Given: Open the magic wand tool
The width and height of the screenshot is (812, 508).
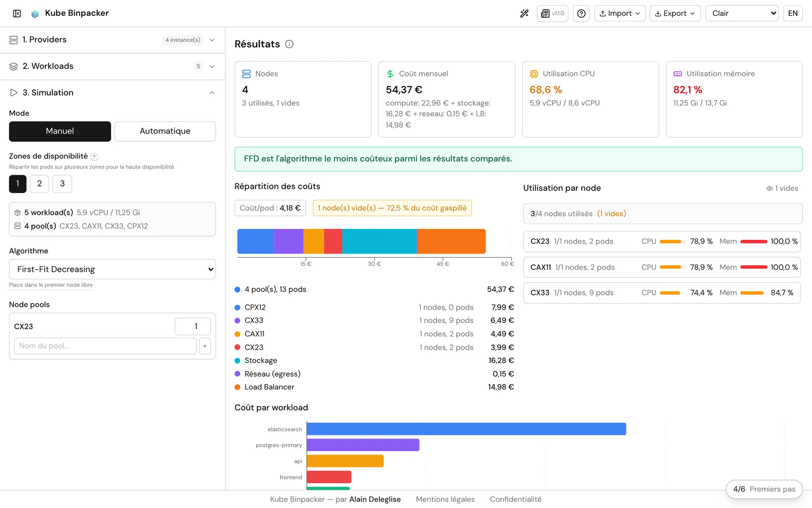Looking at the screenshot, I should (x=524, y=13).
